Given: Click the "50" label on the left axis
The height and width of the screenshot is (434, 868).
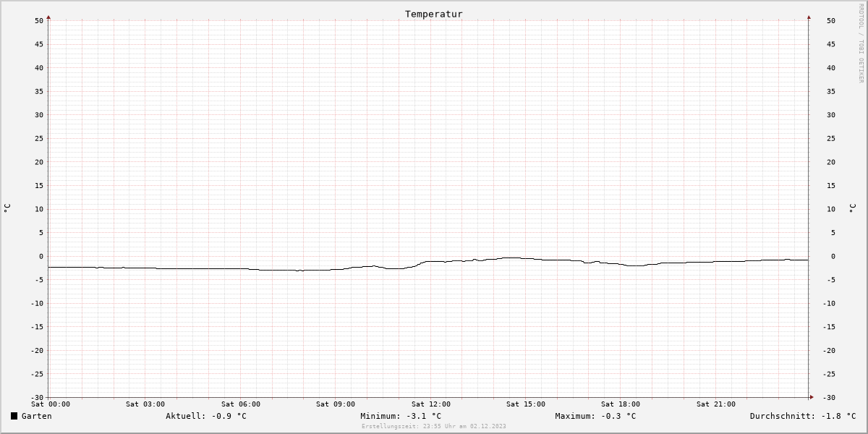Looking at the screenshot, I should pyautogui.click(x=39, y=20).
